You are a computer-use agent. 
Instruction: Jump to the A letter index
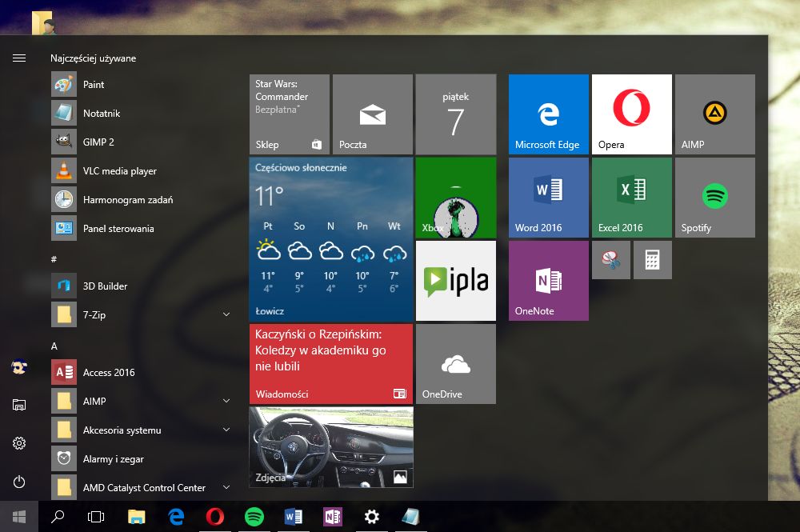pos(54,346)
